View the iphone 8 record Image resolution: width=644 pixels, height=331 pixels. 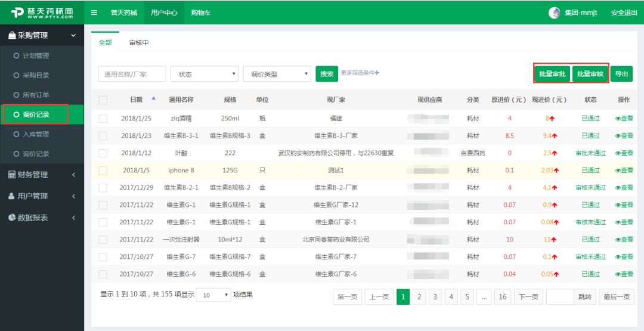624,170
